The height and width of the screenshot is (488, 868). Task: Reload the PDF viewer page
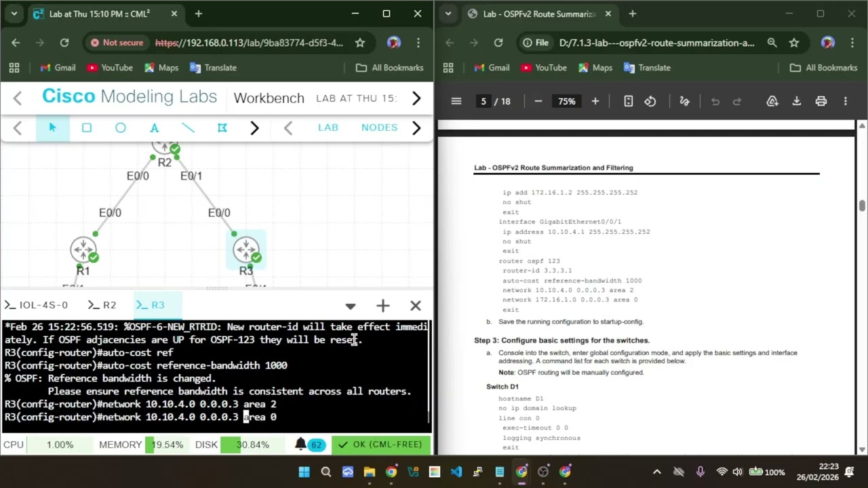[498, 43]
